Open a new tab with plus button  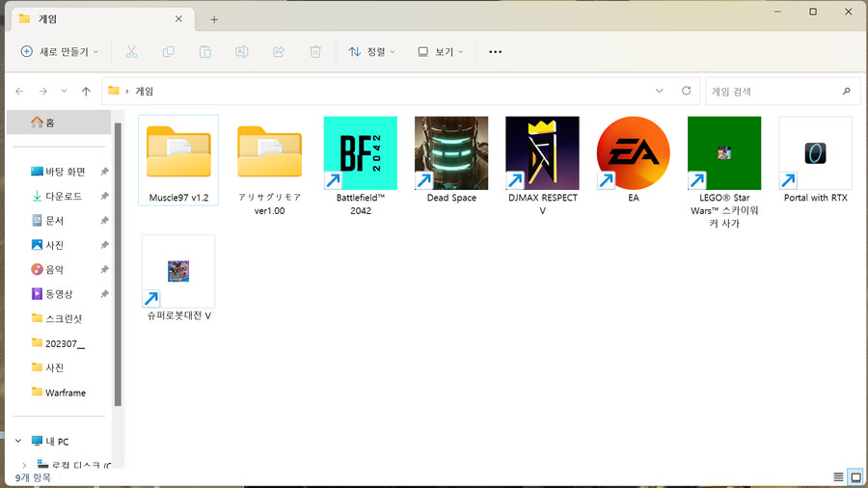[x=214, y=19]
